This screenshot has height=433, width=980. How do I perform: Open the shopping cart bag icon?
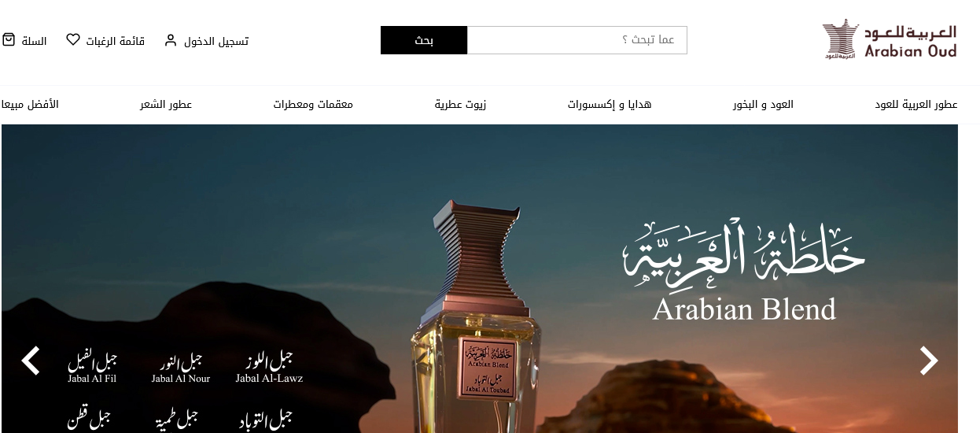click(x=9, y=39)
